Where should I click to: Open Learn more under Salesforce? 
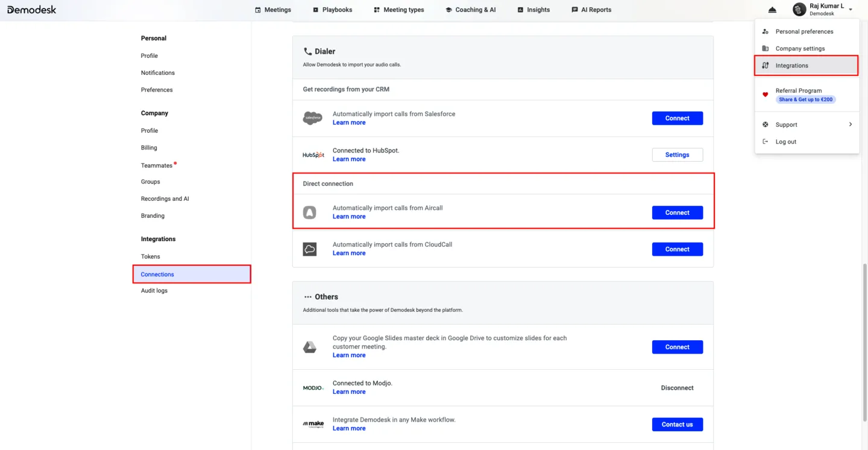pos(349,122)
